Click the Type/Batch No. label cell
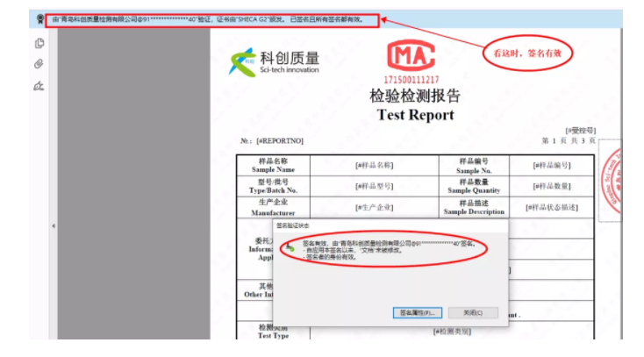 tap(273, 186)
